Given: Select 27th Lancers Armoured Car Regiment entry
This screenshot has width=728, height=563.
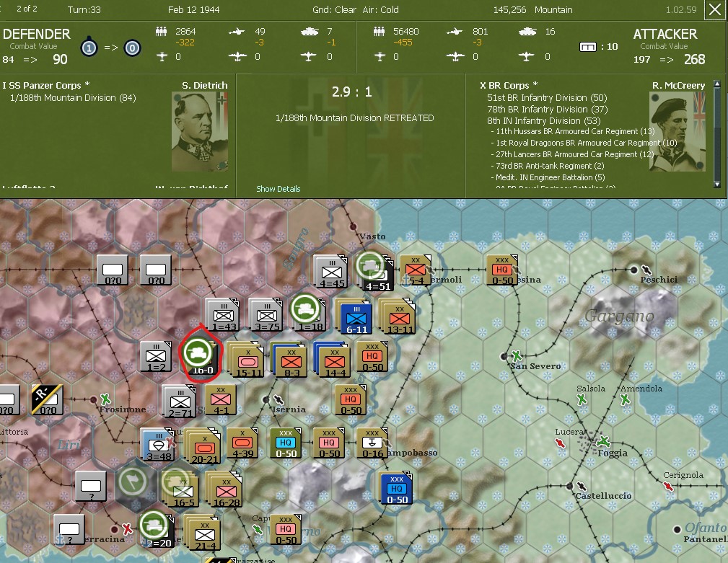Looking at the screenshot, I should pyautogui.click(x=572, y=154).
